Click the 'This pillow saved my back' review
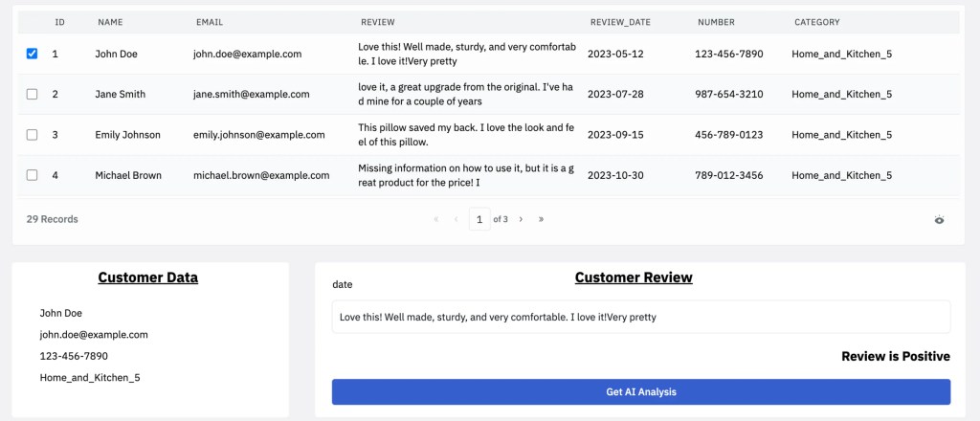 (x=466, y=135)
